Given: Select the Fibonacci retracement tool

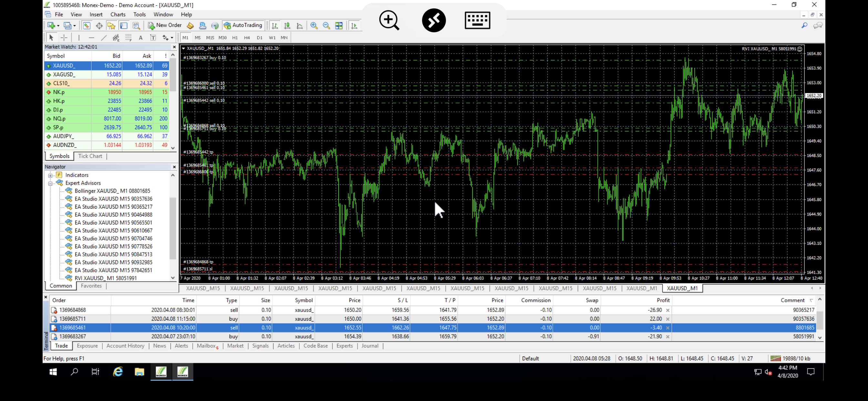Looking at the screenshot, I should click(x=129, y=37).
